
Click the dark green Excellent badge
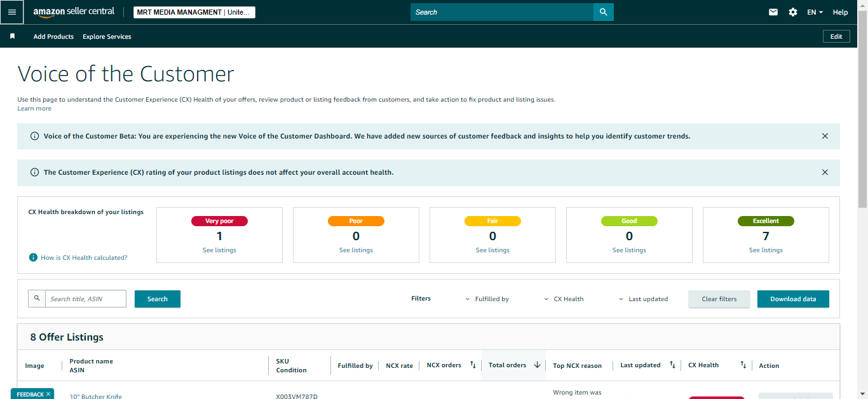pyautogui.click(x=766, y=221)
